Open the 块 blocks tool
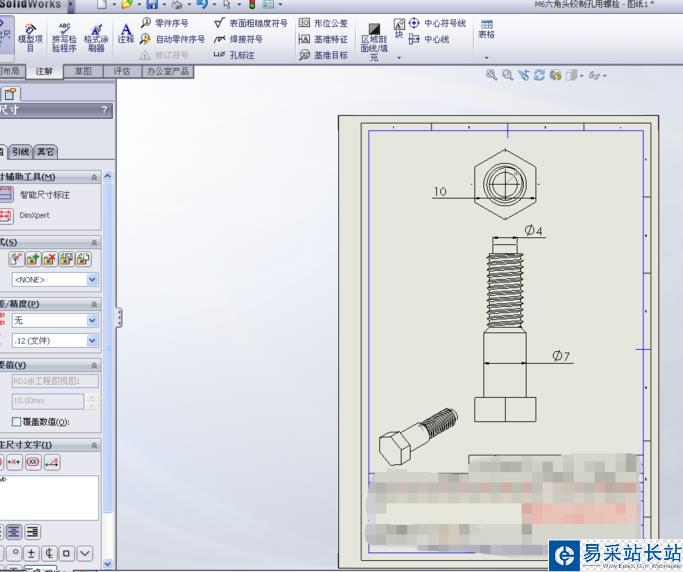 pyautogui.click(x=399, y=29)
